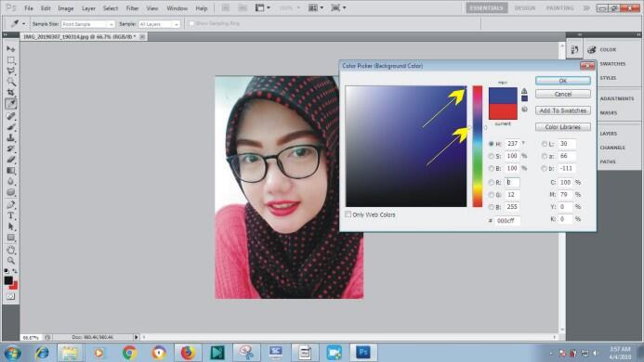Image resolution: width=644 pixels, height=362 pixels.
Task: Open status bar info arrow menu
Action: (x=136, y=337)
